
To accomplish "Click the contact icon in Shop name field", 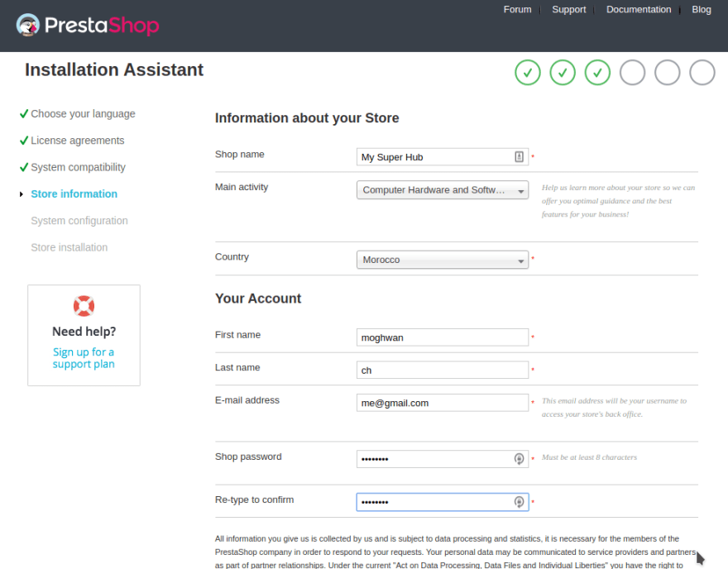I will [519, 157].
